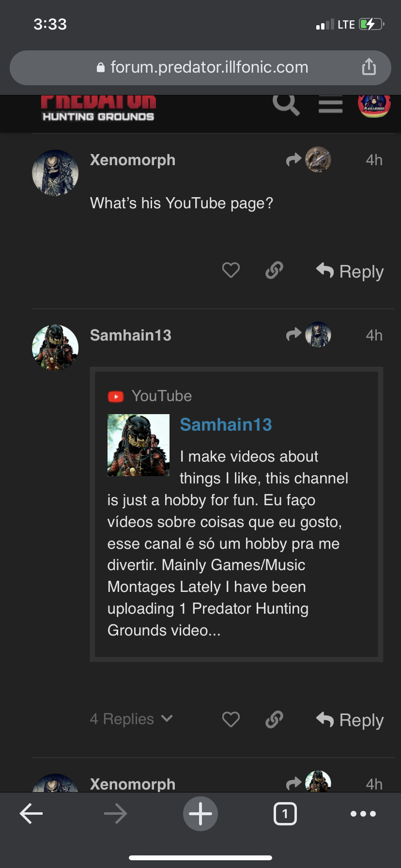Reply to Samhain13's post
The image size is (401, 868).
(x=350, y=720)
